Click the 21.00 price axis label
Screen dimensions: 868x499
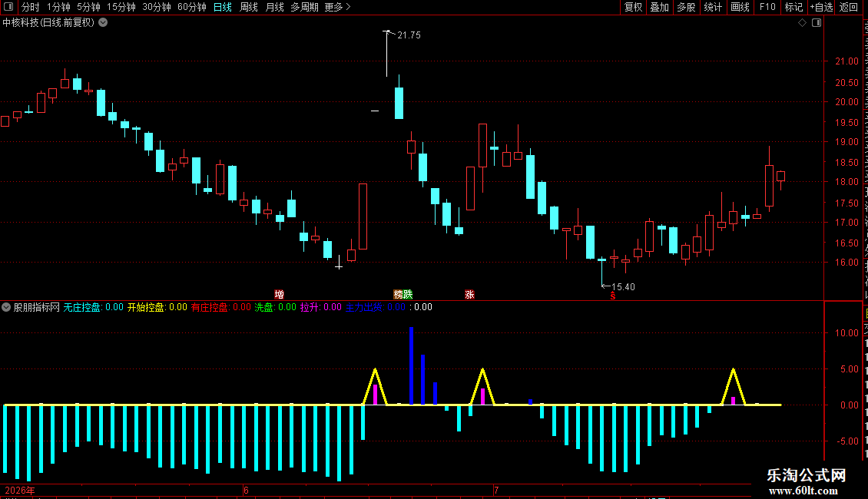click(847, 61)
